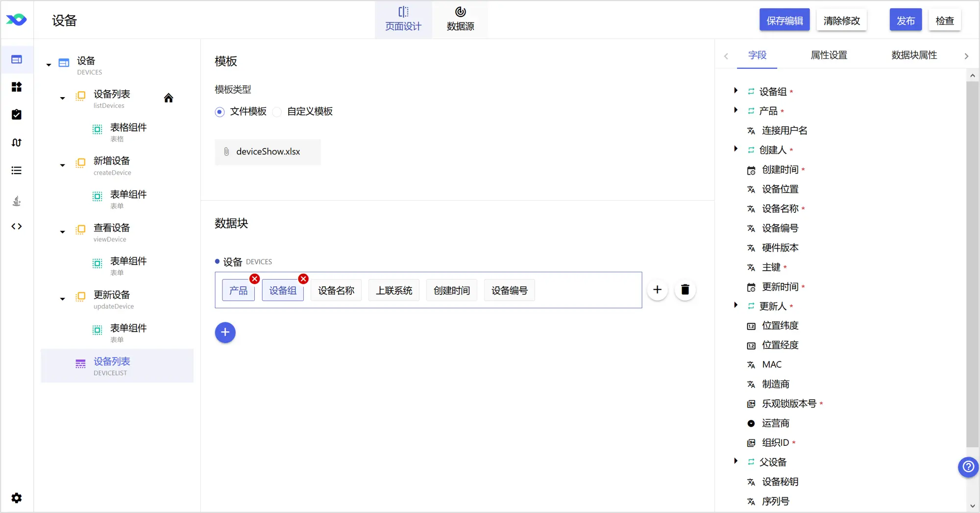Open the 属性设置 tab
The width and height of the screenshot is (980, 513).
[x=829, y=55]
